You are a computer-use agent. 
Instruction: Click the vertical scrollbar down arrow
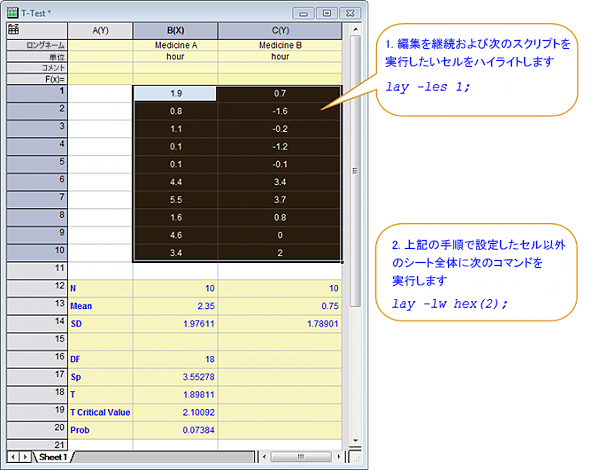point(355,441)
